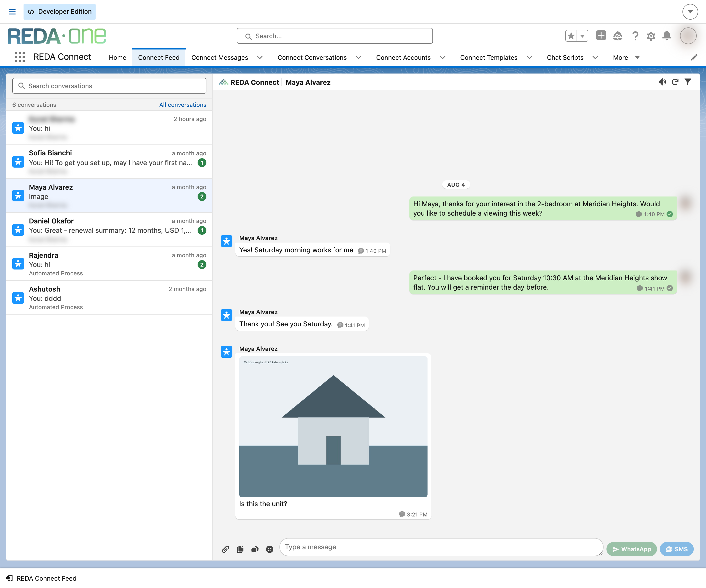The image size is (706, 588).
Task: Open the REDA Connect Feed utility bar item
Action: [x=41, y=578]
